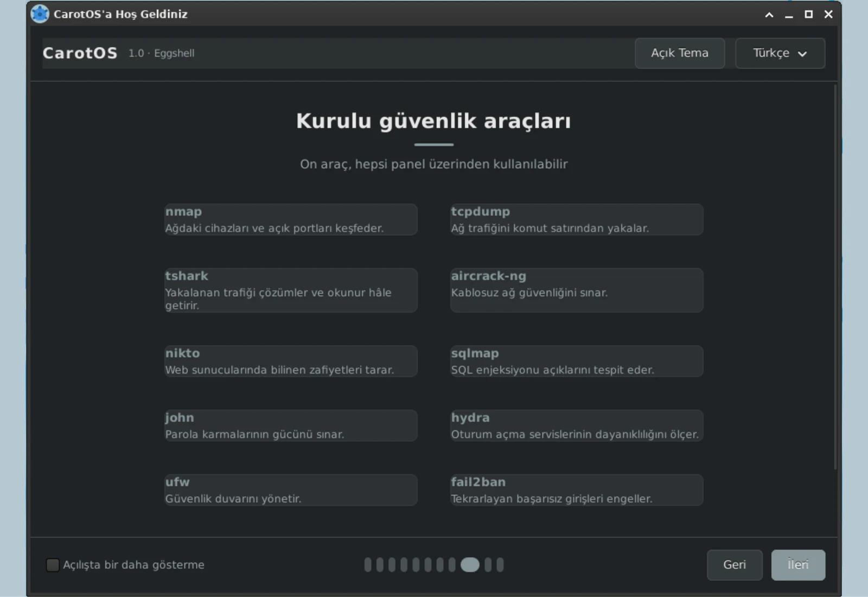This screenshot has height=597, width=868.
Task: Click the 'Kurulu güvenlik araçları' heading
Action: coord(433,120)
